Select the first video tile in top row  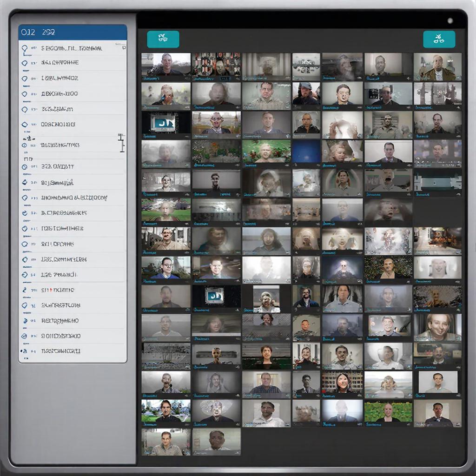pyautogui.click(x=165, y=64)
